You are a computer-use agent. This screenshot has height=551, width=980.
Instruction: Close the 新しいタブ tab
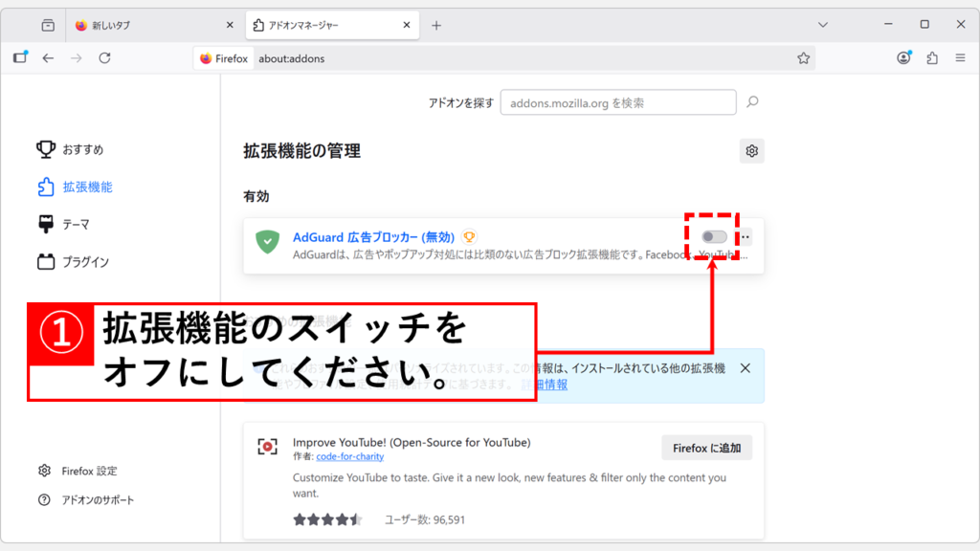[x=230, y=25]
